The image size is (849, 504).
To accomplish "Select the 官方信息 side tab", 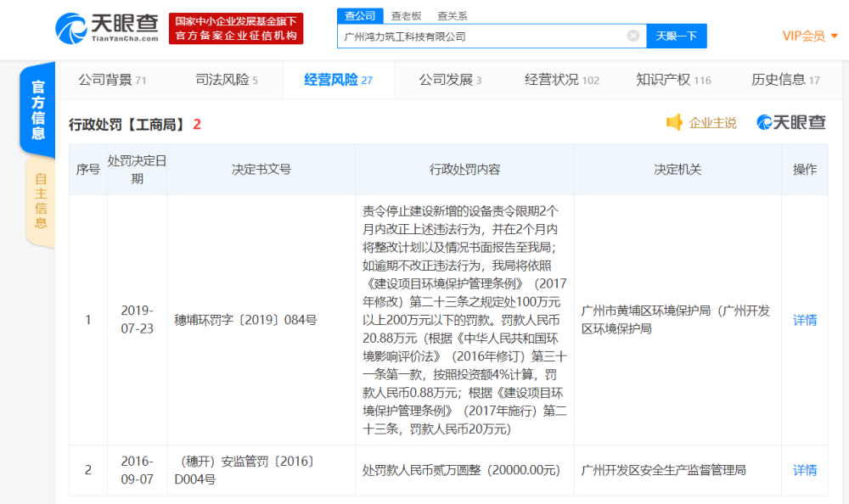I will (38, 110).
